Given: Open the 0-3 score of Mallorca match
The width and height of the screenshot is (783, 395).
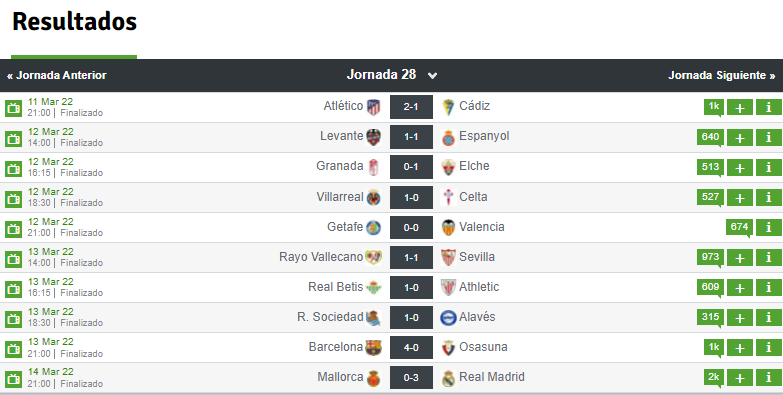Looking at the screenshot, I should (x=411, y=378).
